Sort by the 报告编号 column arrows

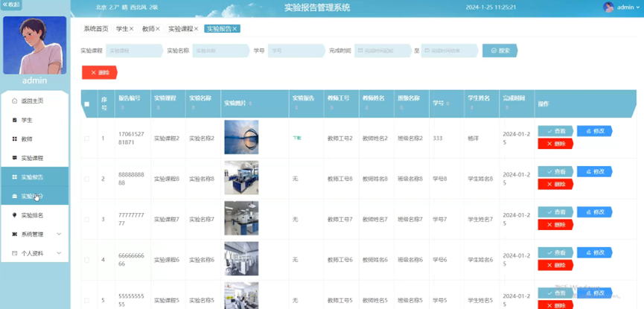tap(121, 109)
